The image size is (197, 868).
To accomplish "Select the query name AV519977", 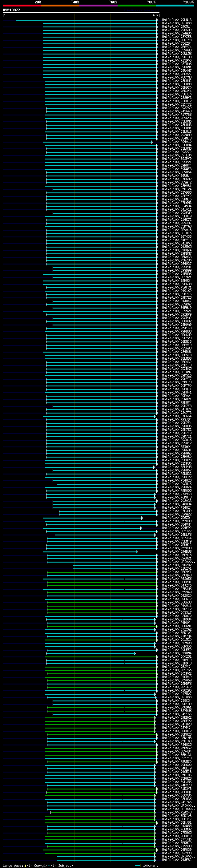I will click(x=11, y=10).
